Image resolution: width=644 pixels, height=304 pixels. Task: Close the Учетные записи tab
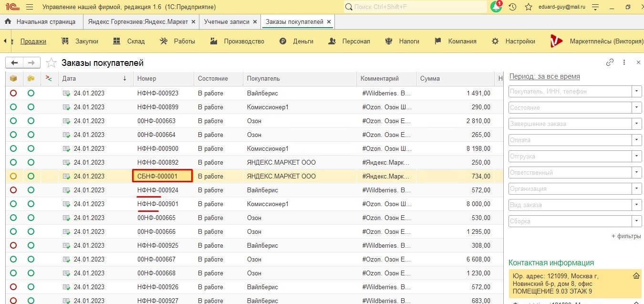[255, 22]
